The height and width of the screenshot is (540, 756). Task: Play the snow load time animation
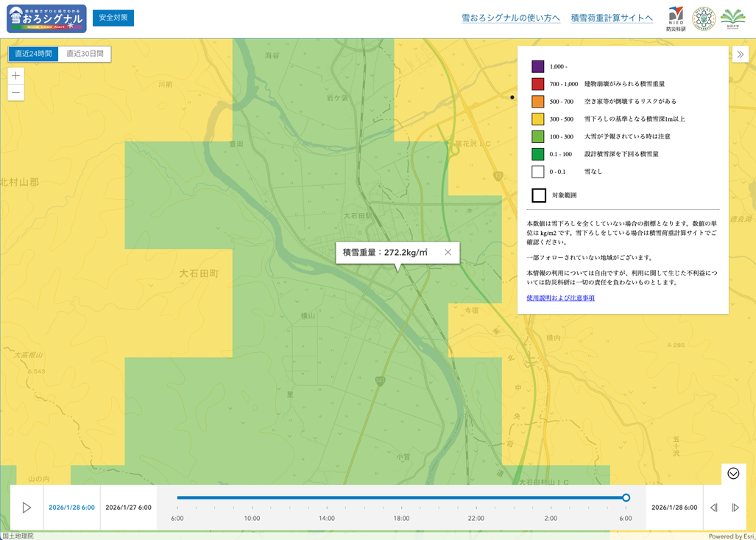pyautogui.click(x=27, y=508)
